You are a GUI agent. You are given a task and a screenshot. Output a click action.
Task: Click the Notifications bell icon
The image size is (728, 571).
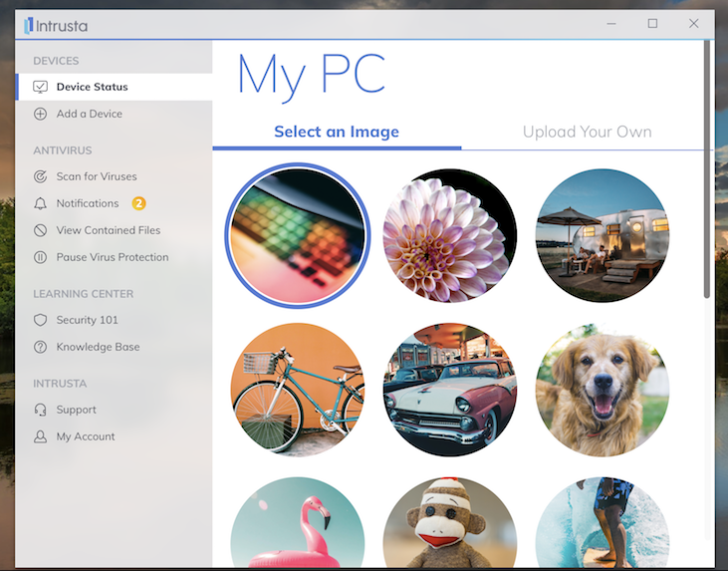41,203
